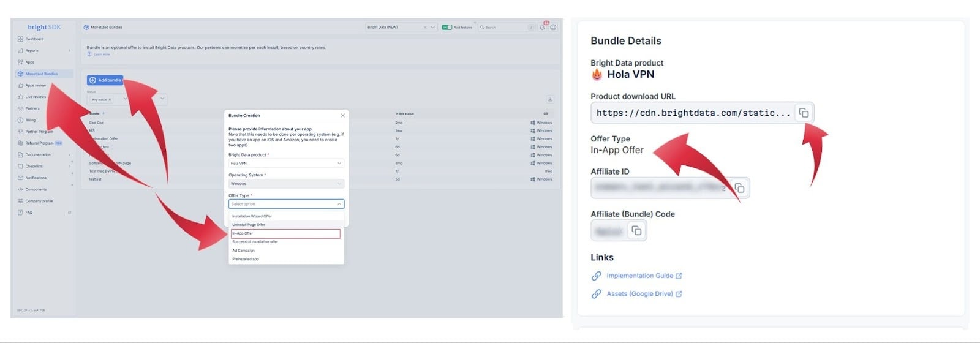Toggle the Root features switch
980x343 pixels.
(x=447, y=27)
